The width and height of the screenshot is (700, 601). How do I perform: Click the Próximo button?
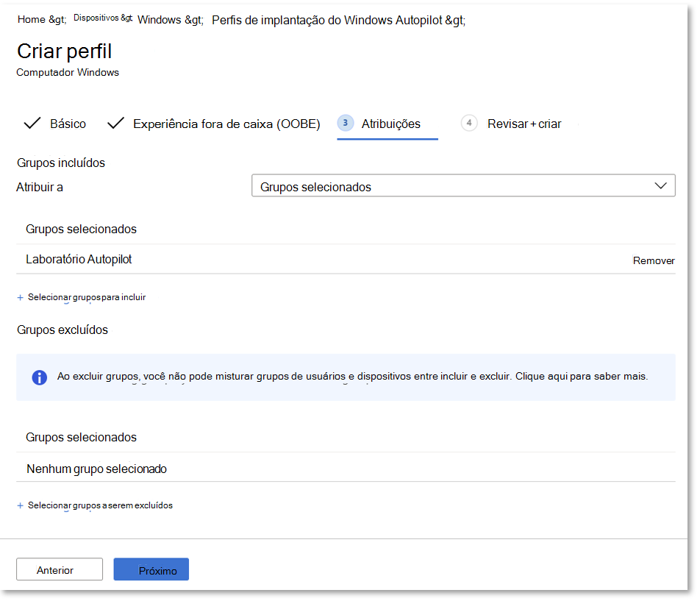(151, 569)
